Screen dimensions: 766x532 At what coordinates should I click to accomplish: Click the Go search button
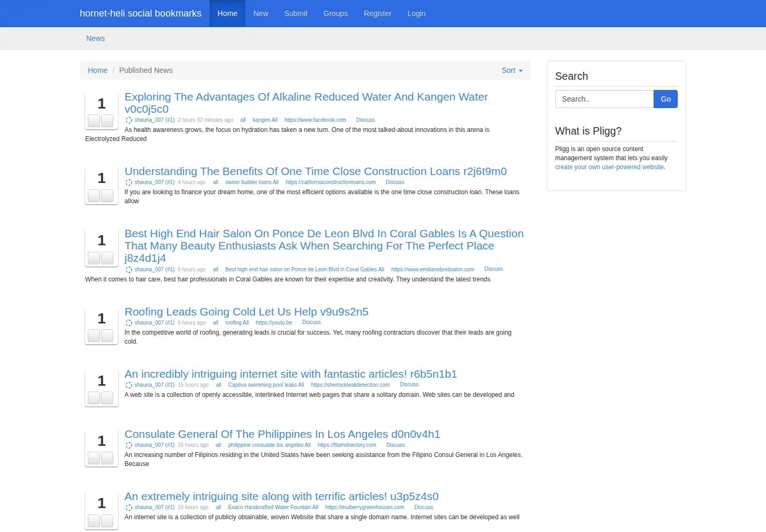tap(665, 99)
